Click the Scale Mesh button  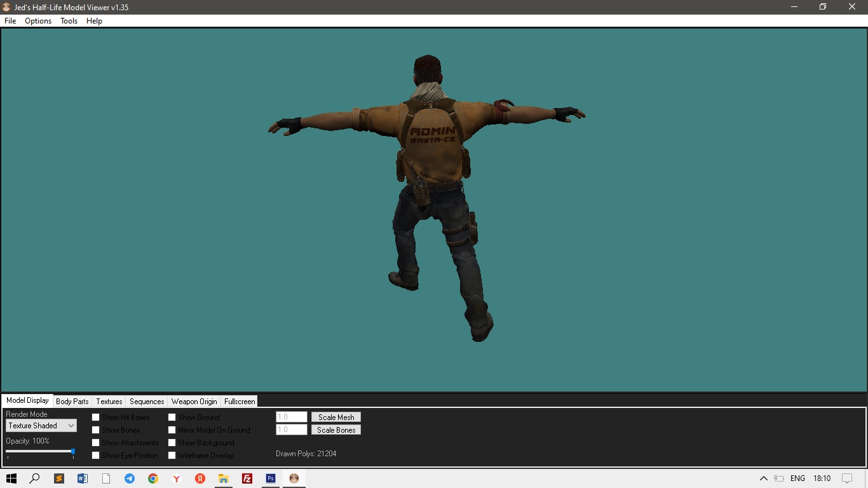pos(336,417)
